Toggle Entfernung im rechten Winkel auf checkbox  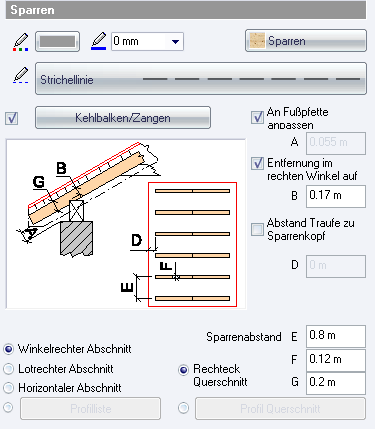click(x=257, y=163)
